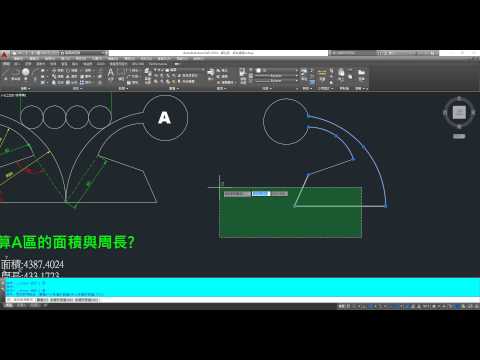Switch to the 模型 (Model) layout tab
480x360 pixels.
pyautogui.click(x=9, y=305)
